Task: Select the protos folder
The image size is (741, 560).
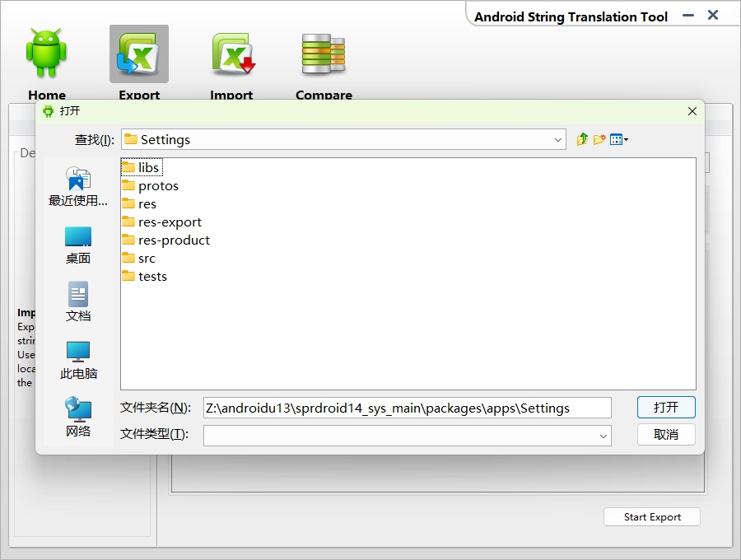Action: pos(151,186)
